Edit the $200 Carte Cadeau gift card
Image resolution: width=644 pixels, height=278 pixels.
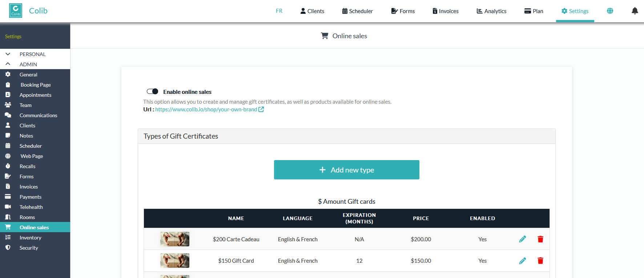(x=523, y=239)
